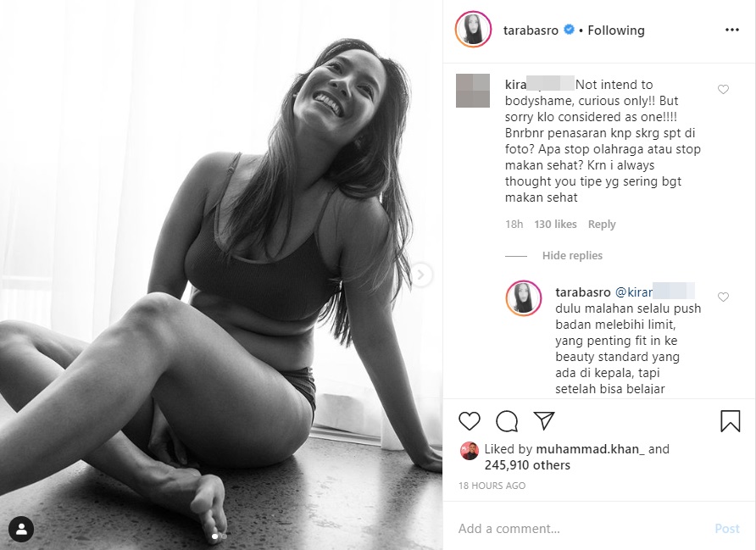Like kira's comment with the heart icon
Screen dimensions: 756x550
tap(723, 88)
